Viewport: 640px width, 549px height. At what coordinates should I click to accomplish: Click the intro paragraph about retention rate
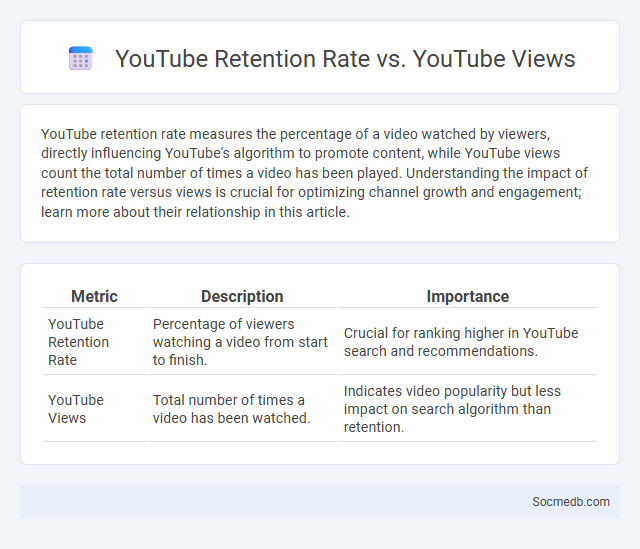[314, 173]
